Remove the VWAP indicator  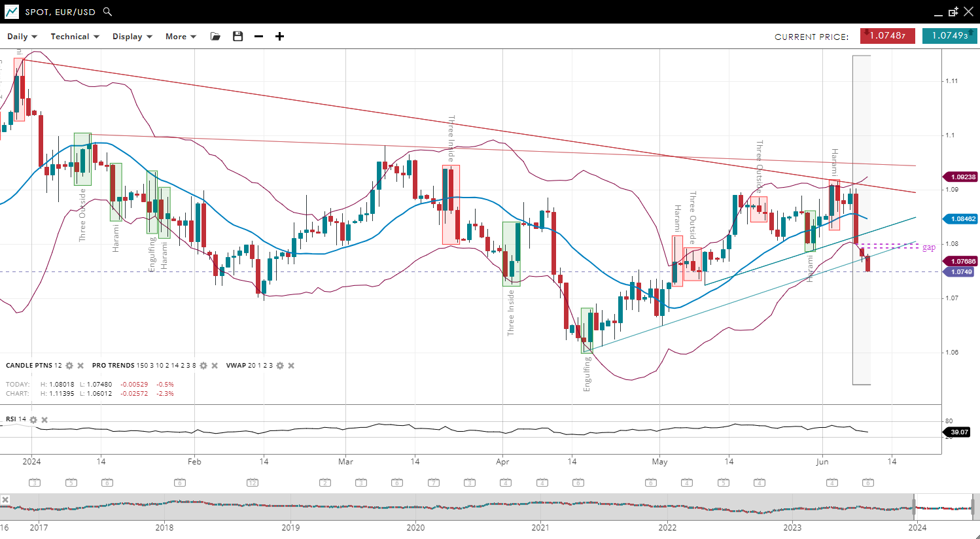click(x=291, y=366)
